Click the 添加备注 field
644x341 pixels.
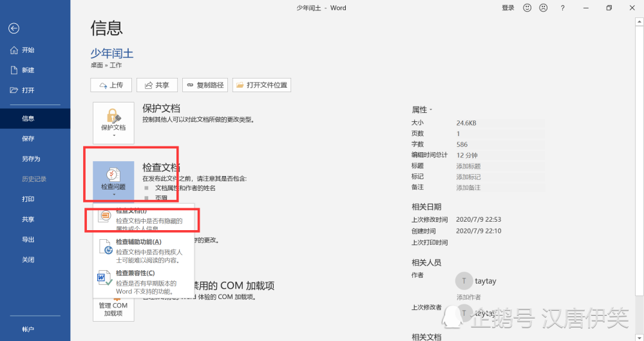pos(500,188)
